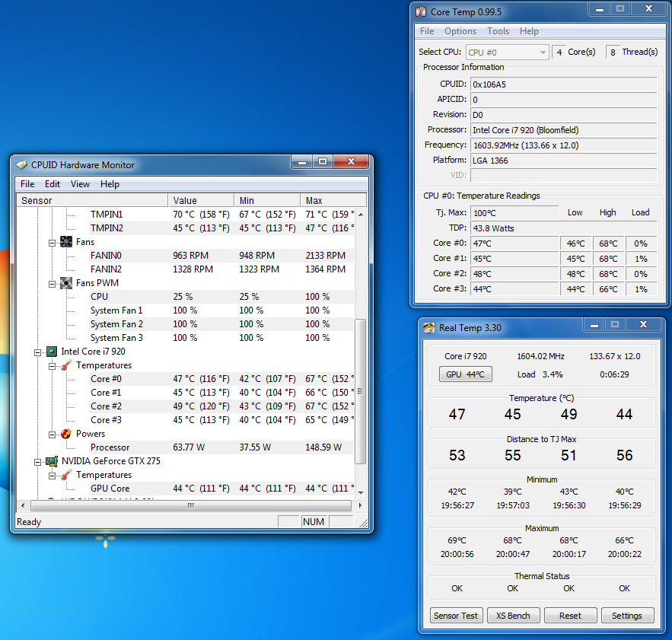This screenshot has width=672, height=640.
Task: Click the Powers flame icon
Action: point(66,434)
